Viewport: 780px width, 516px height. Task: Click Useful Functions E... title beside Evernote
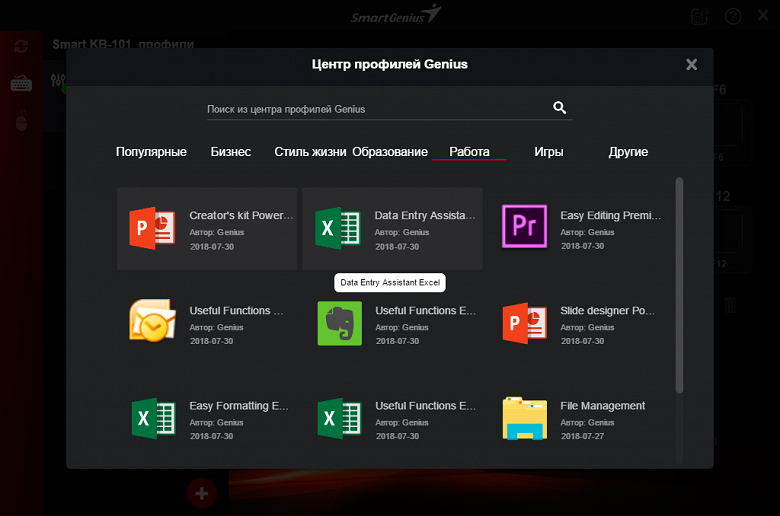coord(425,310)
